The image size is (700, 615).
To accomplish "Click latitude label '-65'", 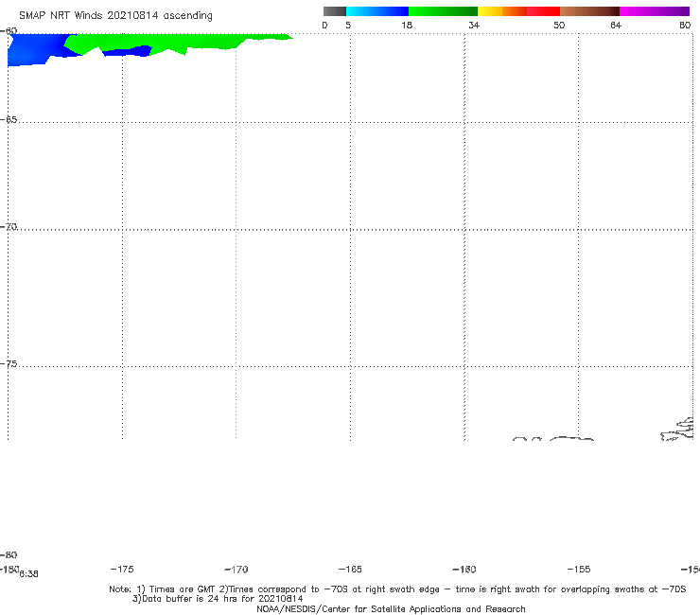I will (x=9, y=120).
